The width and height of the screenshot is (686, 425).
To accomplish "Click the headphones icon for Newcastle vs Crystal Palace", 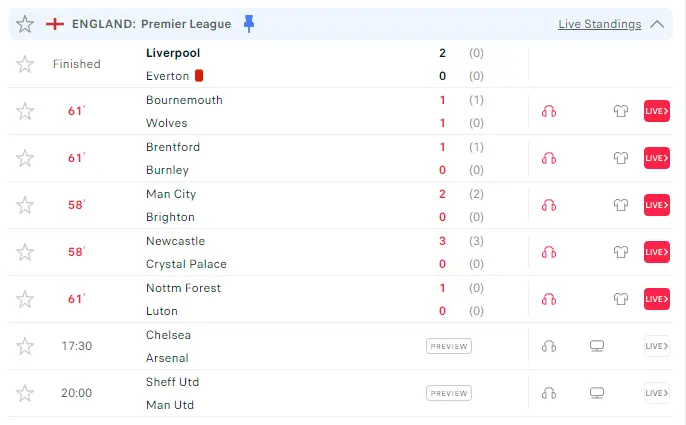I will tap(548, 252).
